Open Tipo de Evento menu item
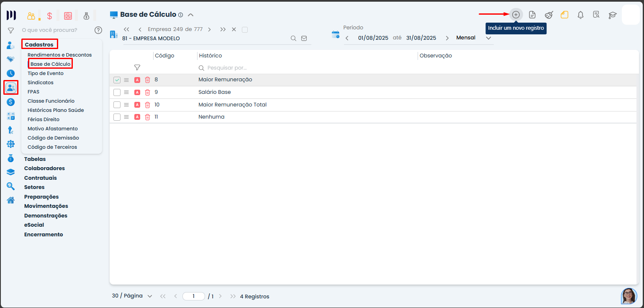Screen dimensions: 644x308 coord(46,73)
